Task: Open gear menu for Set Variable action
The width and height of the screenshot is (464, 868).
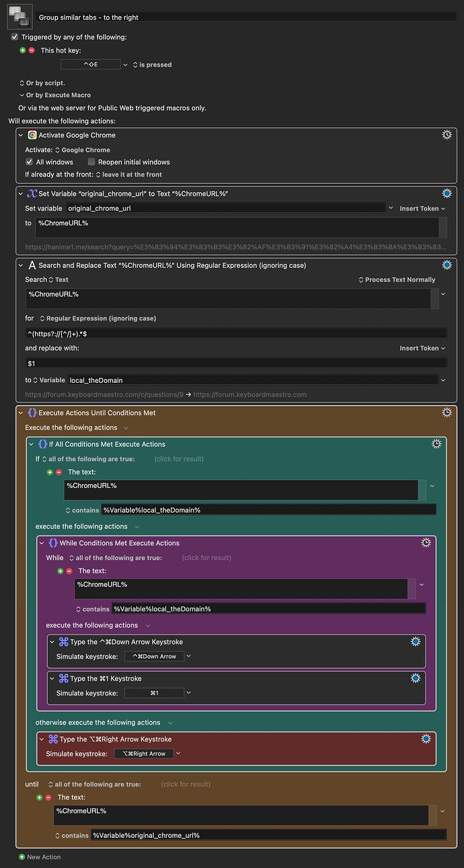Action: click(x=447, y=194)
